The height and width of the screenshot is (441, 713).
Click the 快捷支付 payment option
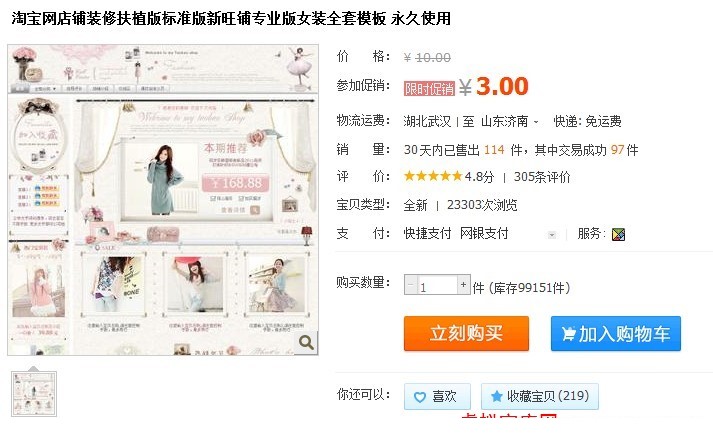(427, 234)
